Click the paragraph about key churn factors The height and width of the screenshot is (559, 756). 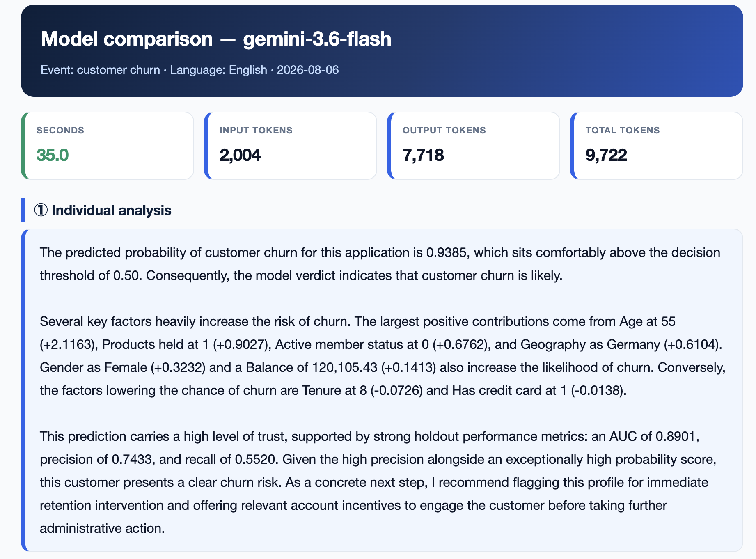point(383,356)
